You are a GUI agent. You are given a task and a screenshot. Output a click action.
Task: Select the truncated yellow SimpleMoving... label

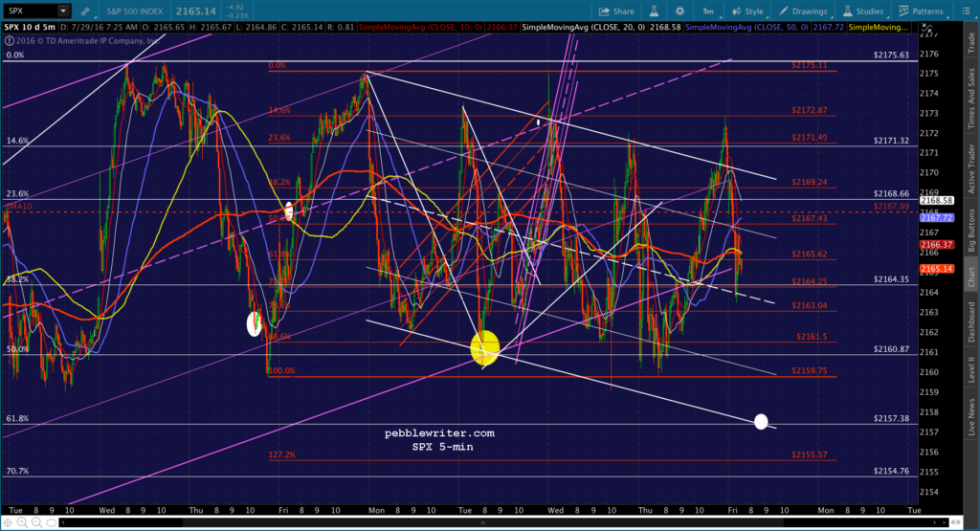[x=879, y=28]
